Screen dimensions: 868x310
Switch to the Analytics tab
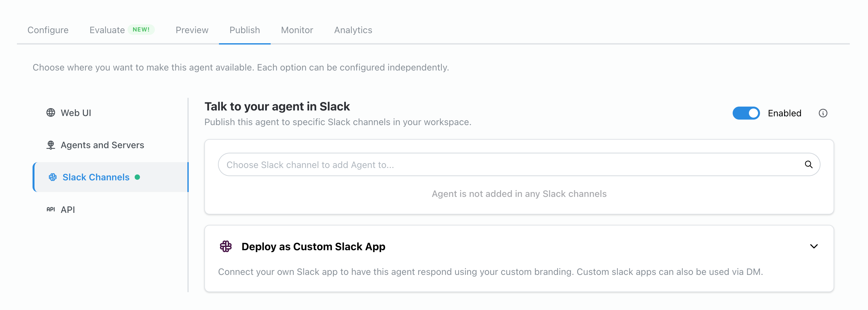(x=353, y=30)
